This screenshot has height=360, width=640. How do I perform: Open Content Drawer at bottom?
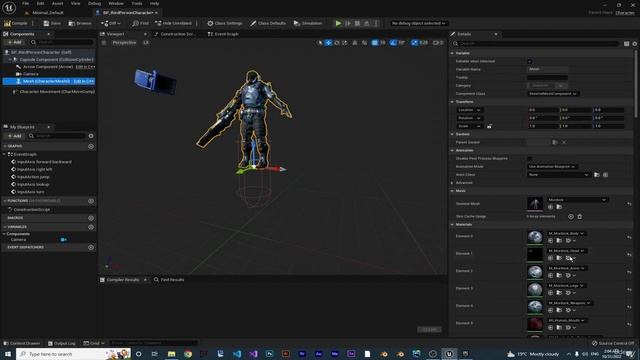click(22, 343)
